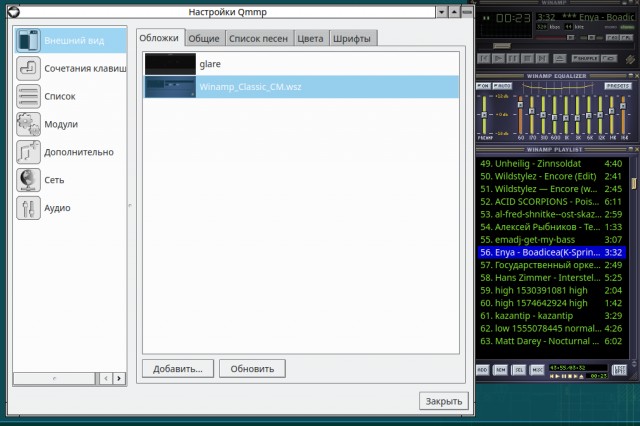Click the Winamp balance slider
The height and width of the screenshot is (426, 640).
[x=591, y=38]
